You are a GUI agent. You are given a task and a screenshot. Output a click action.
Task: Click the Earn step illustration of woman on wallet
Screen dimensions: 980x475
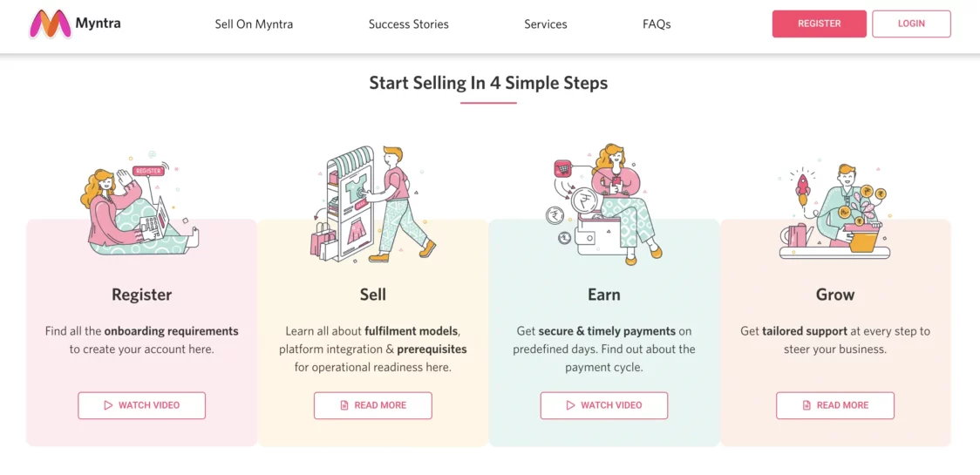[x=603, y=204]
